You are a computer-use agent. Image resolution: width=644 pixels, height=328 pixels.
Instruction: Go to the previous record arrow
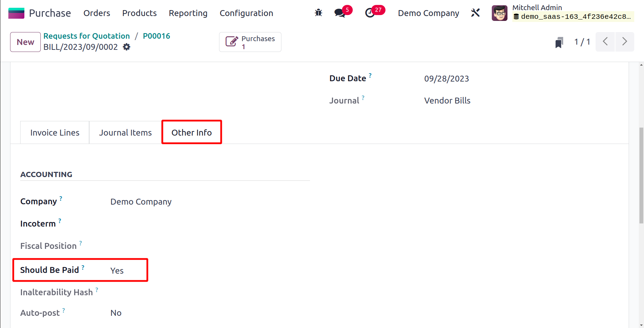(605, 42)
